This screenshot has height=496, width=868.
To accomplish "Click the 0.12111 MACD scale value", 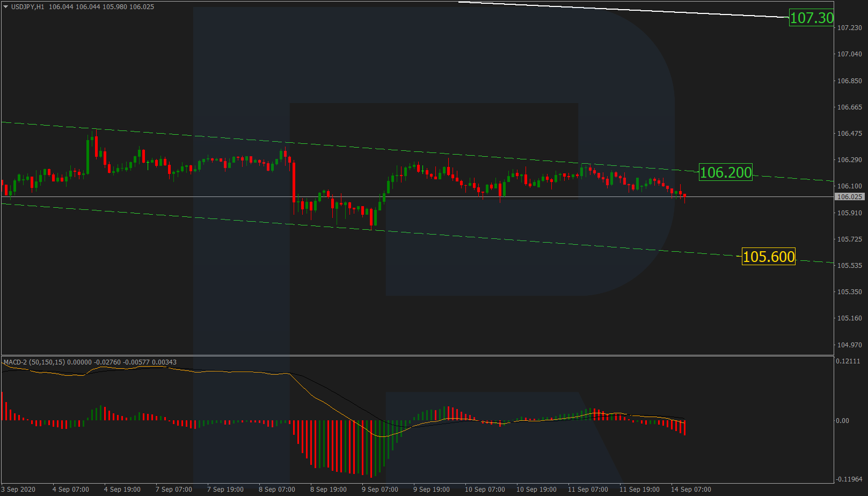I will pos(848,361).
